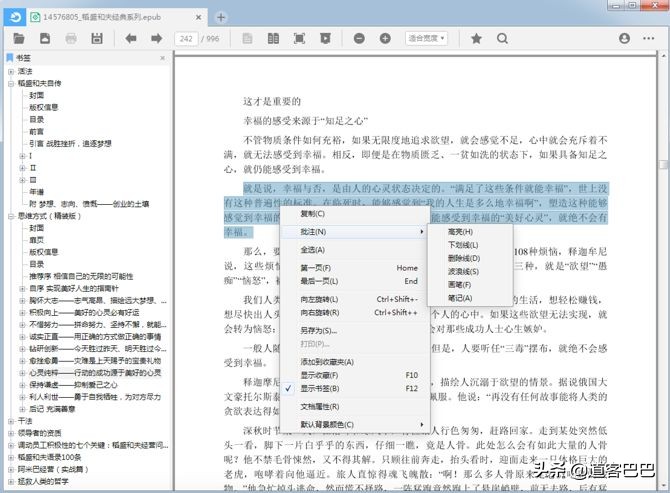Open 引言 战胜挫折，追逐梦想 bookmark
The height and width of the screenshot is (493, 670).
(x=70, y=144)
